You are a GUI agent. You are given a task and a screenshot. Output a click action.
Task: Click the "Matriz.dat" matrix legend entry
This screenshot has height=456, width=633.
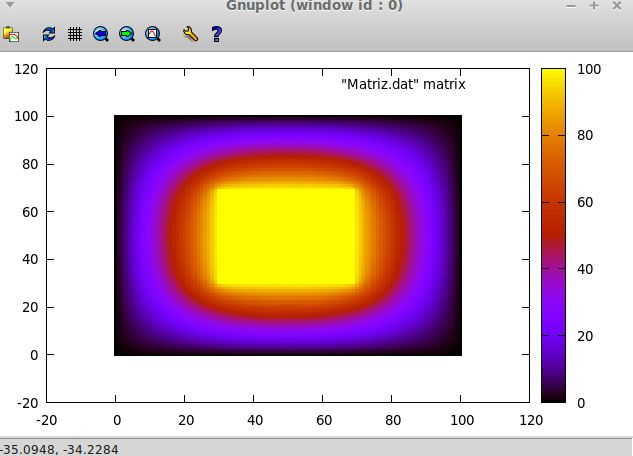tap(403, 84)
